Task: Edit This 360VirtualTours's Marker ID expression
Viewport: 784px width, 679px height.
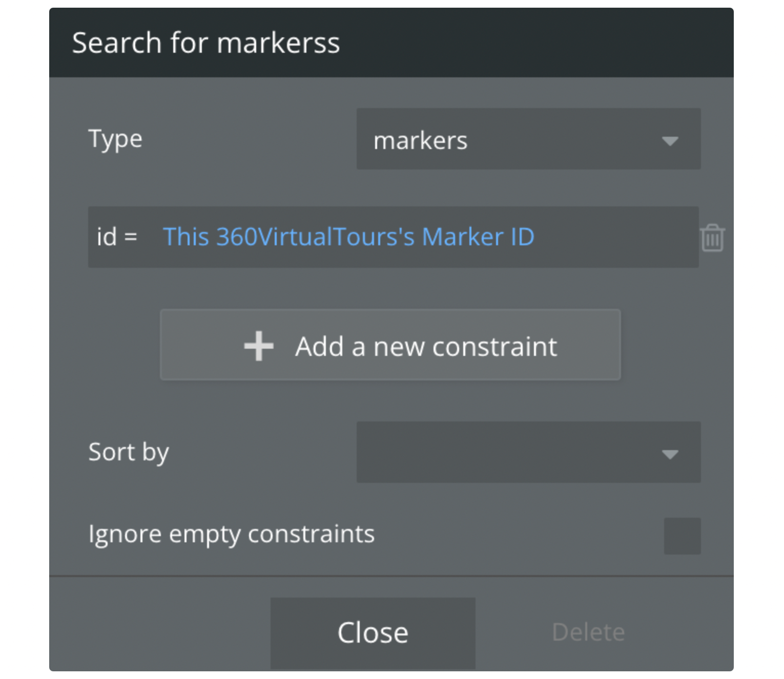Action: tap(348, 237)
